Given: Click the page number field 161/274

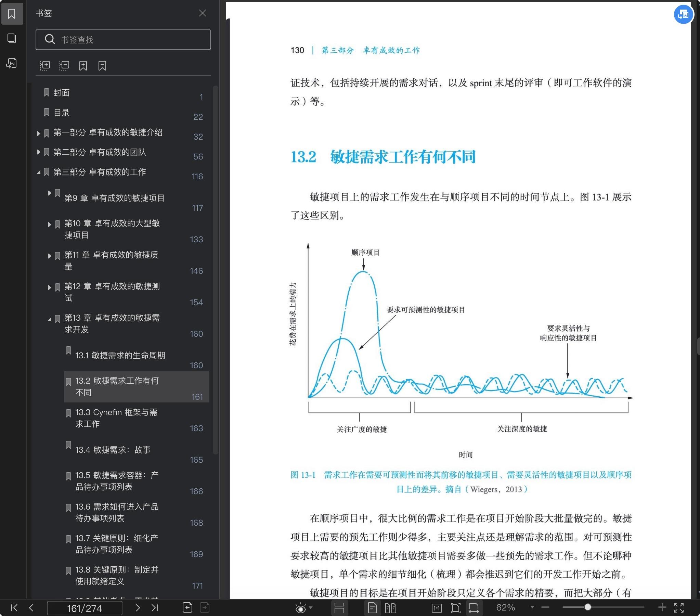Looking at the screenshot, I should [85, 608].
